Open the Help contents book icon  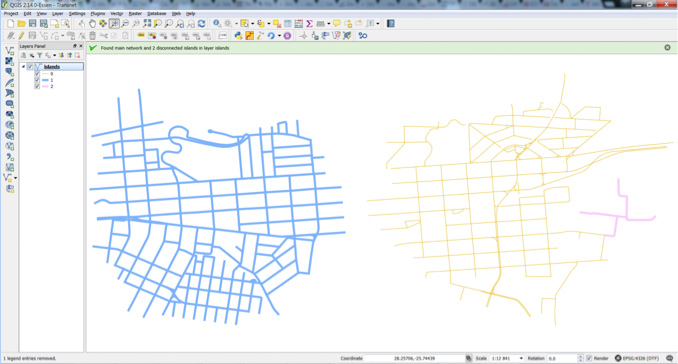pyautogui.click(x=390, y=23)
